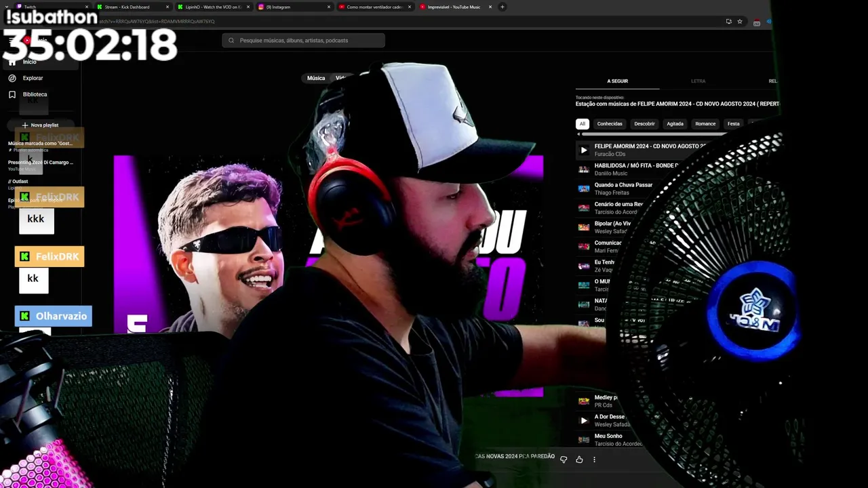Select the Romance filter chip
Screen dimensions: 868x488
click(x=705, y=124)
